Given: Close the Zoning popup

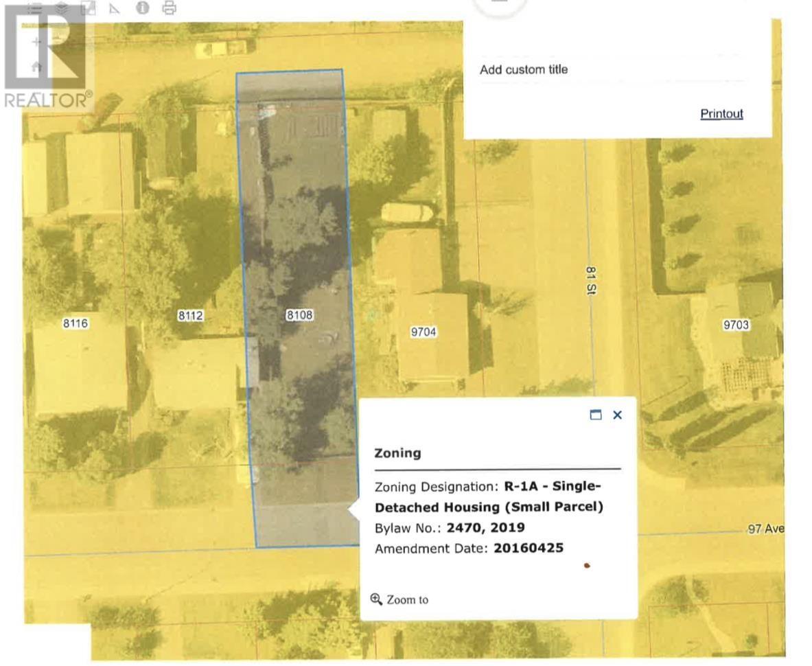Looking at the screenshot, I should click(x=617, y=415).
